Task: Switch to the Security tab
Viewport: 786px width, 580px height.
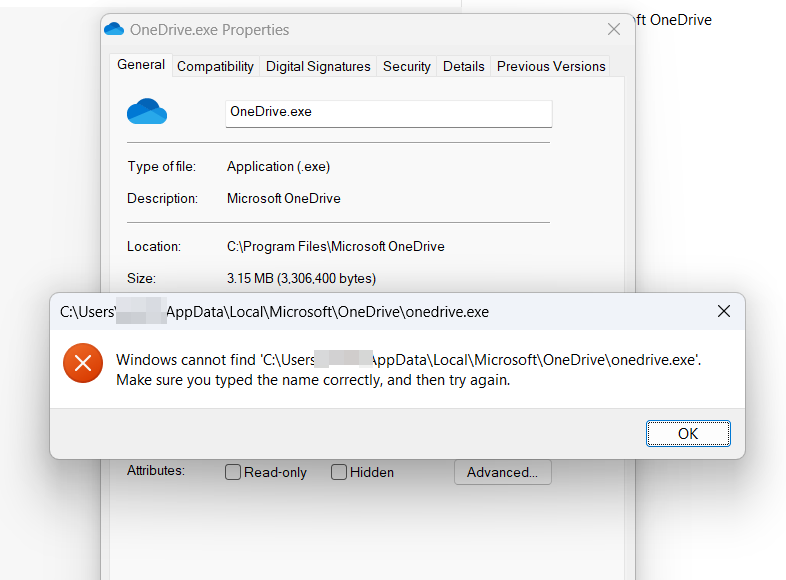Action: (x=407, y=66)
